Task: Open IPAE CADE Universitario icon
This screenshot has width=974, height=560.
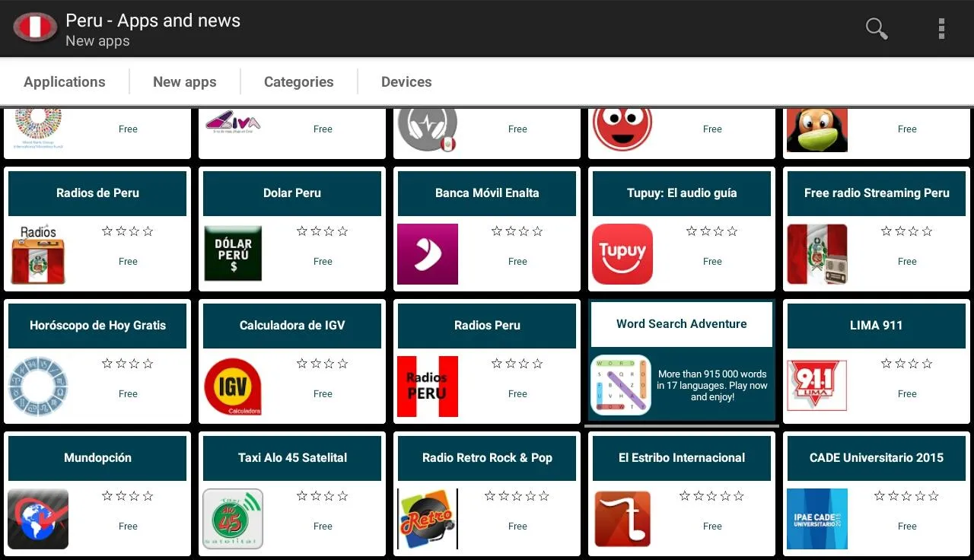Action: [x=817, y=519]
